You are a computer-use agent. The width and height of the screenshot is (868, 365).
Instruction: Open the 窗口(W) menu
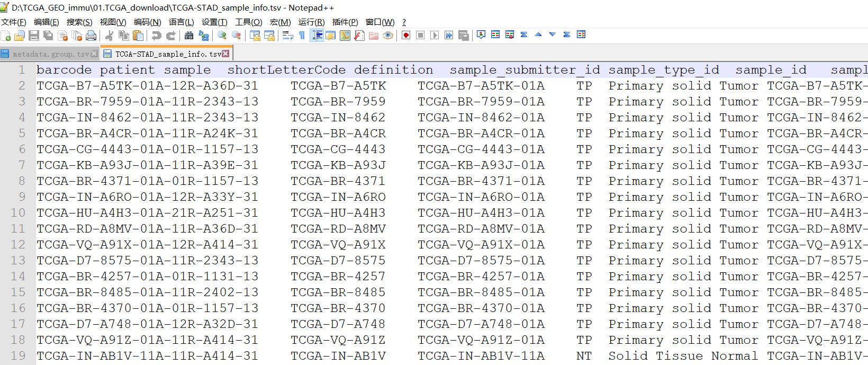[380, 22]
